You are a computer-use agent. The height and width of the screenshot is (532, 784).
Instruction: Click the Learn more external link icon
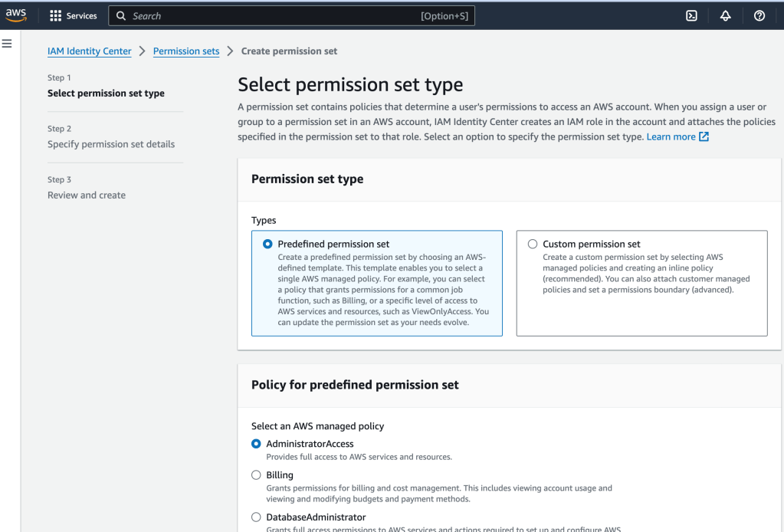(x=704, y=136)
